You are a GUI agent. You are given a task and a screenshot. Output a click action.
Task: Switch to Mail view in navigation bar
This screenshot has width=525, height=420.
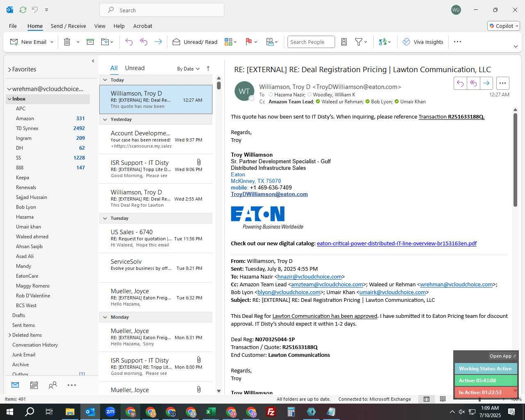pyautogui.click(x=15, y=385)
